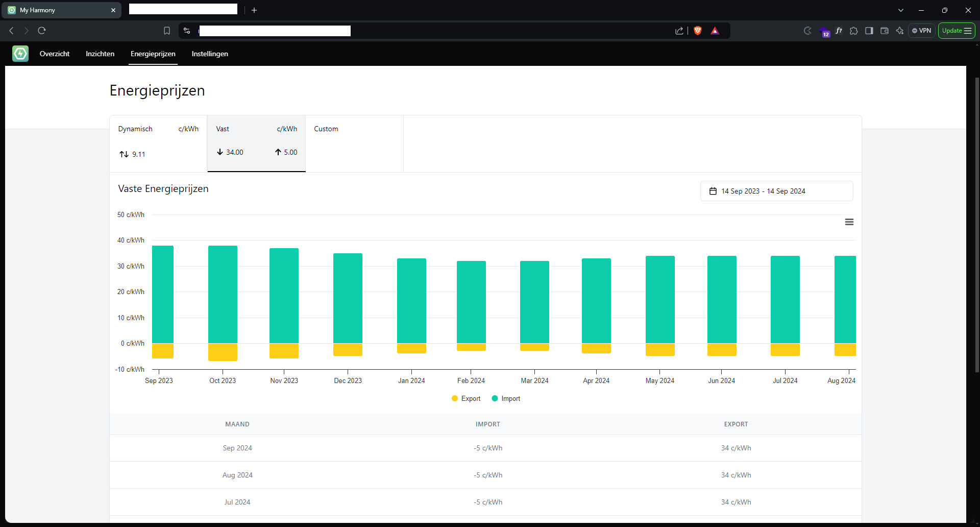Click the VPN button

pos(922,31)
